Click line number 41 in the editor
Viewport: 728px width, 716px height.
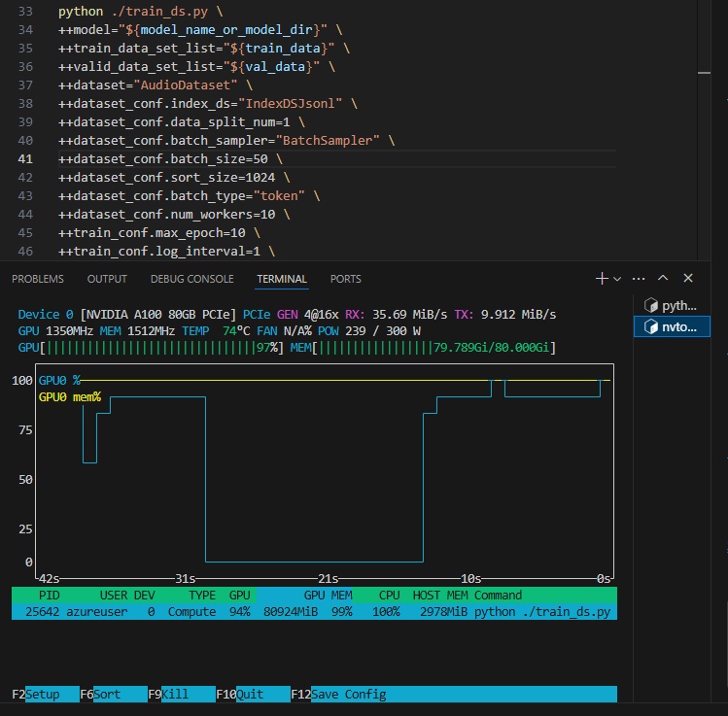(x=25, y=158)
